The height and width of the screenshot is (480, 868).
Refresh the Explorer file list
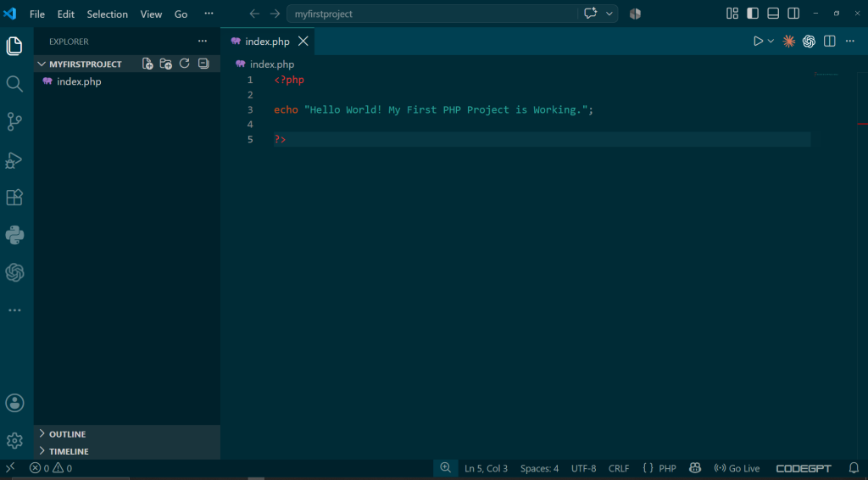click(x=184, y=64)
